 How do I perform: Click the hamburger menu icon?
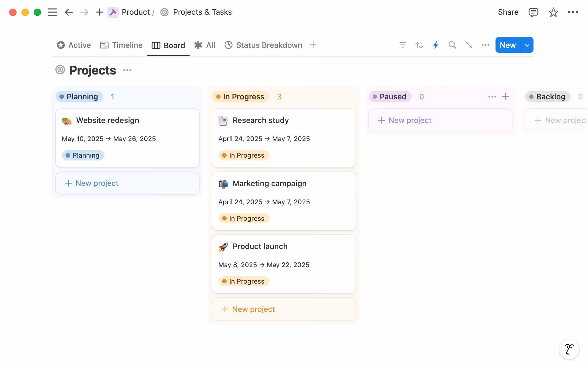click(52, 12)
